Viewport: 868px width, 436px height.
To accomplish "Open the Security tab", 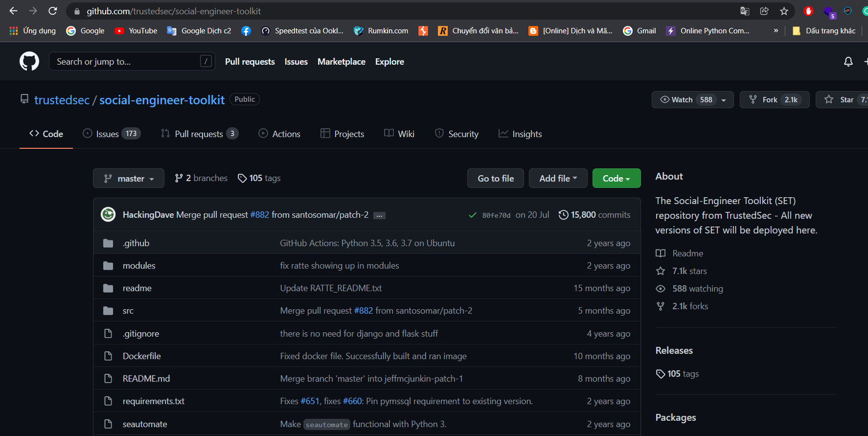I will click(457, 134).
